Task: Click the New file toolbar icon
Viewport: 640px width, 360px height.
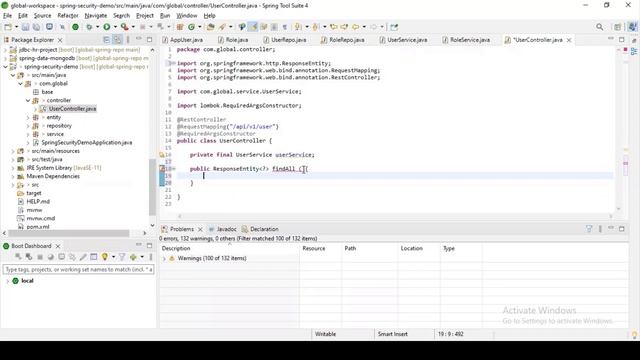Action: click(x=8, y=27)
